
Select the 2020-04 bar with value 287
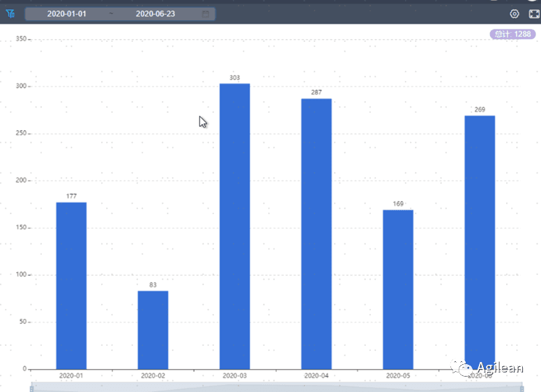coord(317,234)
